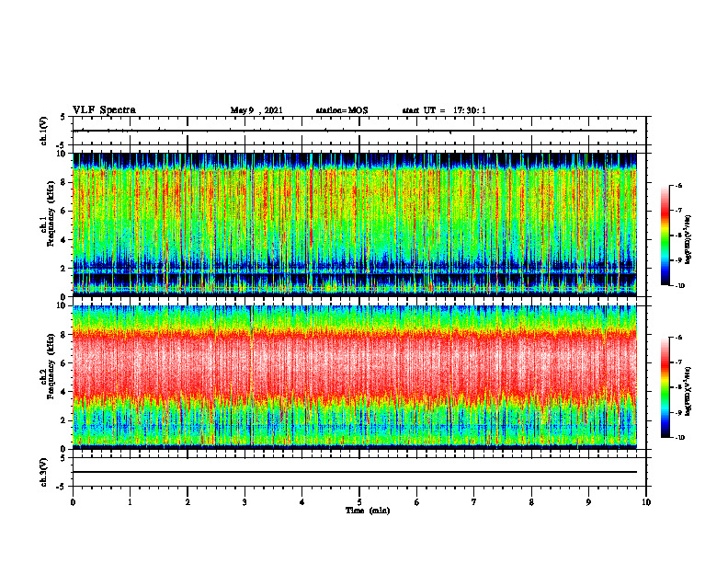Click the "-10" tick on ch.2 colorbar
728x563 pixels.
tap(679, 438)
